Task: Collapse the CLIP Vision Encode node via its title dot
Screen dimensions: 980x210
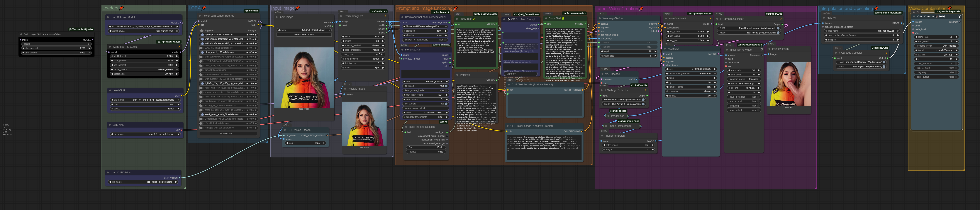Action: pyautogui.click(x=285, y=130)
